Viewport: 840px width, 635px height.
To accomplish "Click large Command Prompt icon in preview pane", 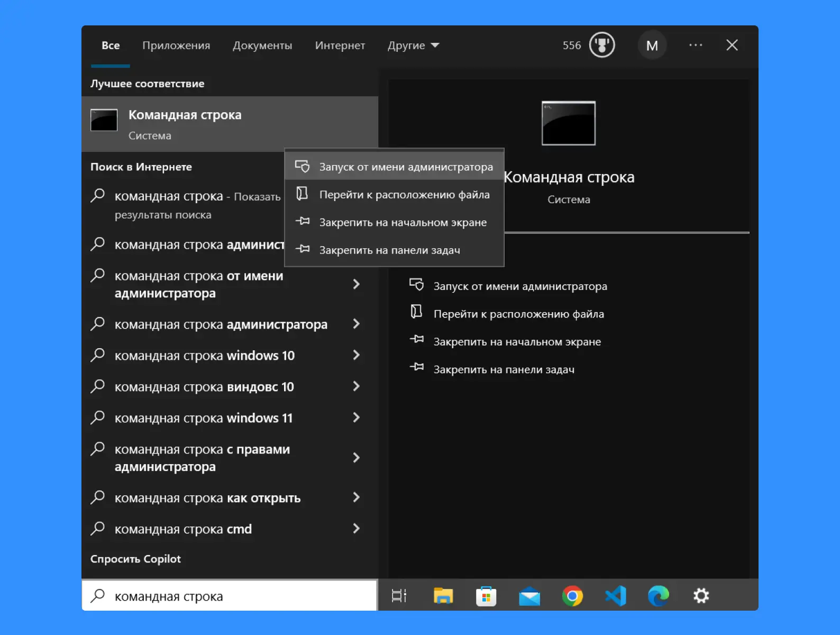I will coord(569,123).
